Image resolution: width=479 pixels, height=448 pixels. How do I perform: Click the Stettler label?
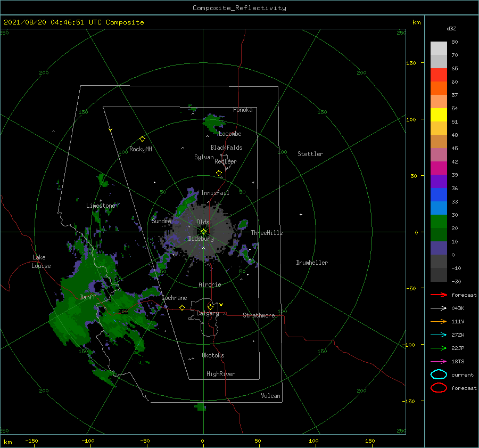coord(310,154)
